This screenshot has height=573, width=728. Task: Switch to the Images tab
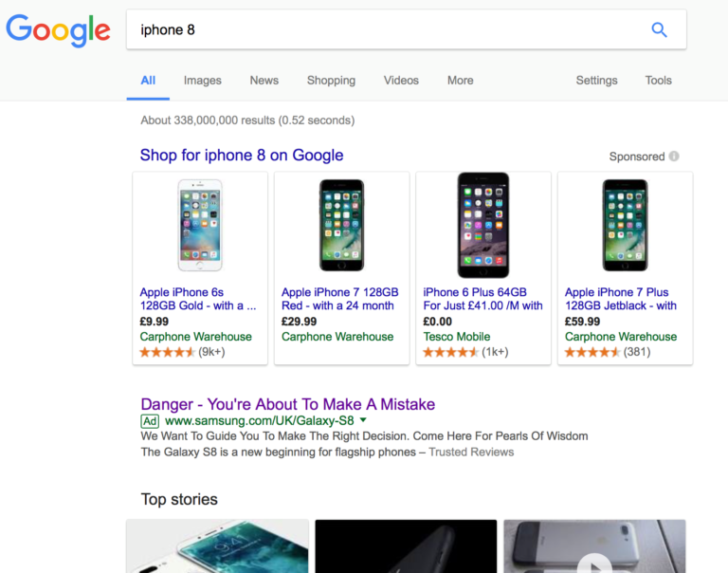point(202,81)
